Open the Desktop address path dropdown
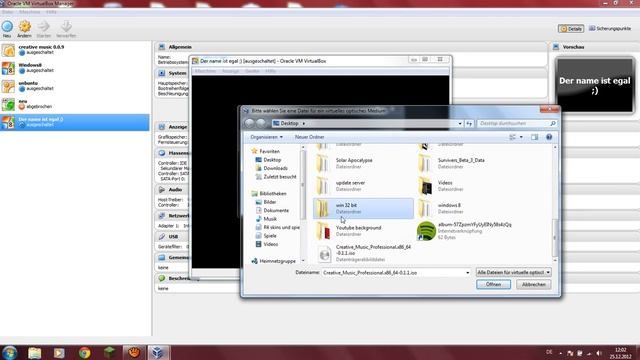 pos(460,123)
